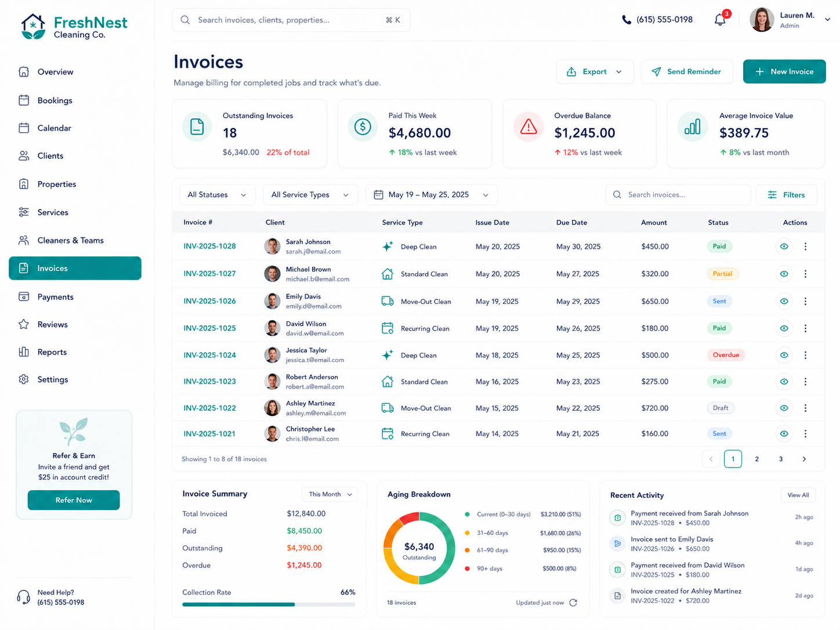The image size is (840, 630).
Task: Click the Move-Out truck icon for INV-2025-1026
Action: 388,301
